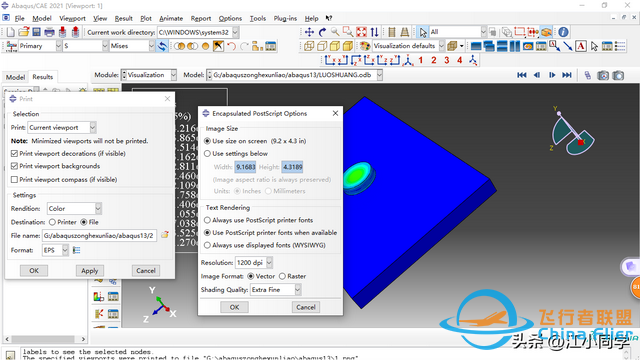This screenshot has width=640, height=360.
Task: Uncheck Print viewport backgrounds
Action: pos(15,166)
